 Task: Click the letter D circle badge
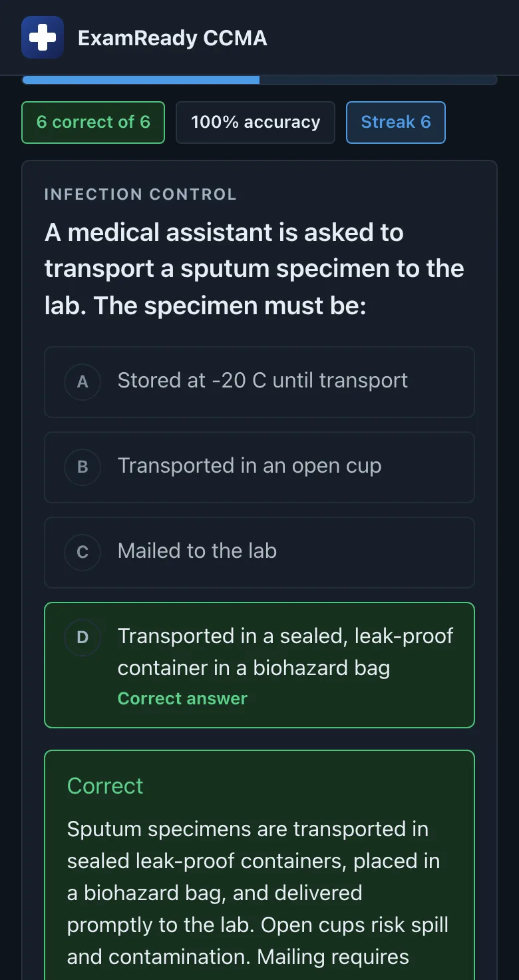[x=83, y=637]
